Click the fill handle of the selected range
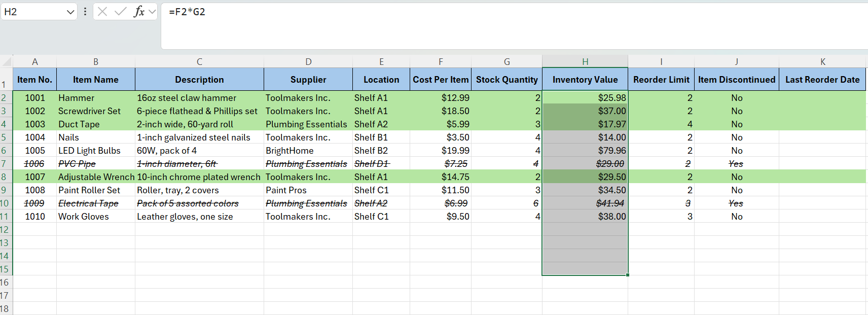868x315 pixels. pos(628,275)
